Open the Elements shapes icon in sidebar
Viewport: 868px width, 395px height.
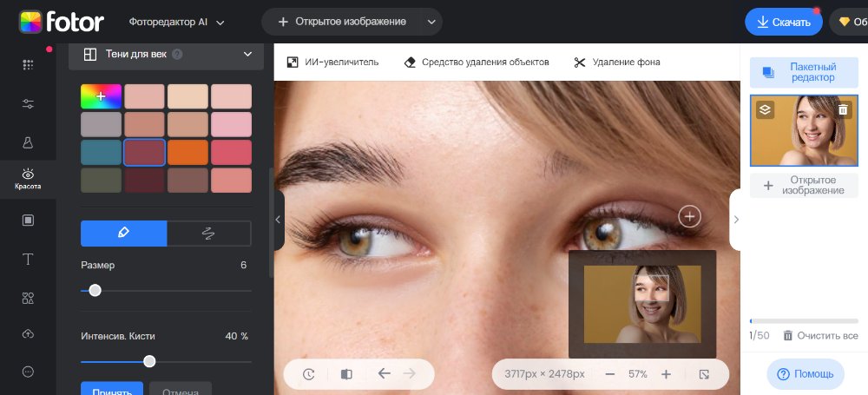pos(29,298)
